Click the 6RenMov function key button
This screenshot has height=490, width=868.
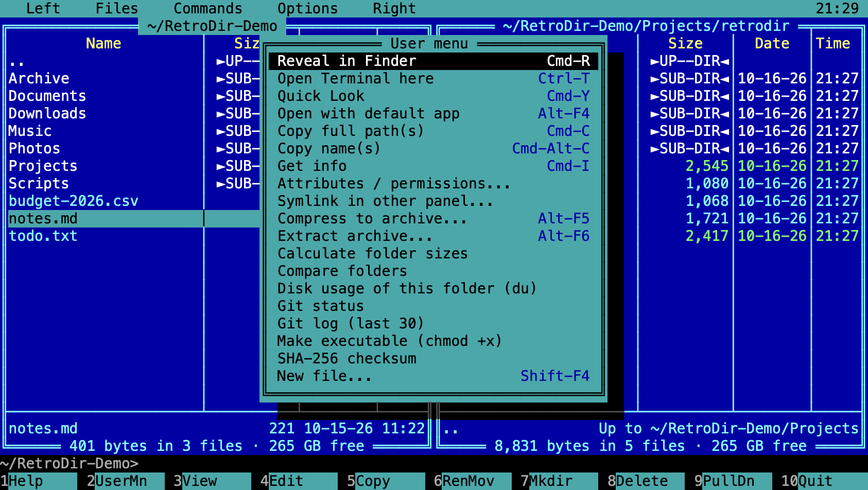473,481
